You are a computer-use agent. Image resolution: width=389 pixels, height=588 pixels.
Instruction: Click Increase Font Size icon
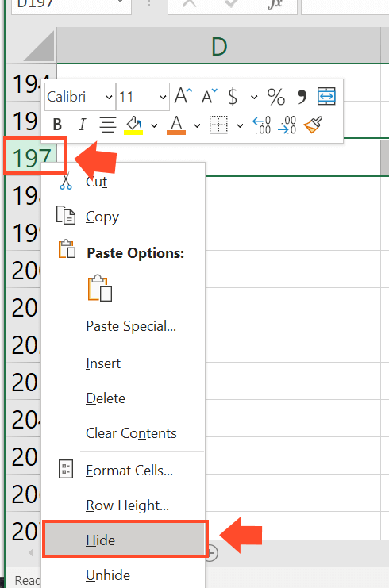pyautogui.click(x=183, y=96)
